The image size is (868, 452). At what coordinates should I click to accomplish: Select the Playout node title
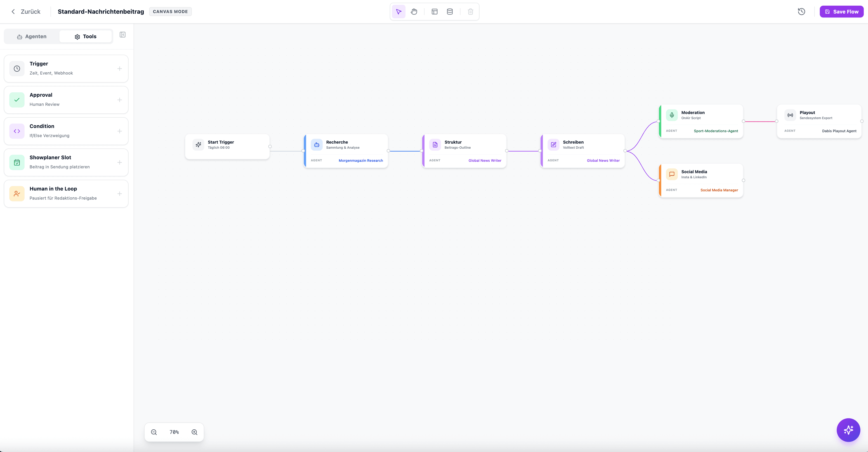click(x=807, y=112)
